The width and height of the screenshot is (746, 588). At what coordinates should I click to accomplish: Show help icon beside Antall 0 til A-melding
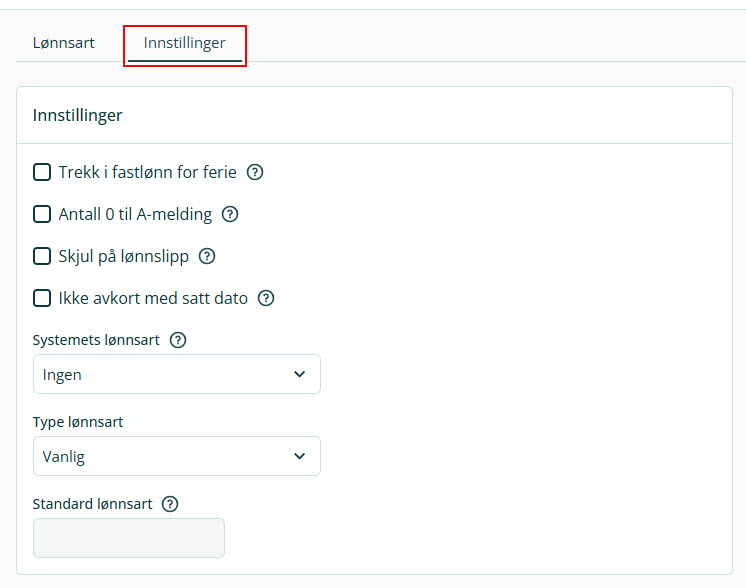coord(230,214)
